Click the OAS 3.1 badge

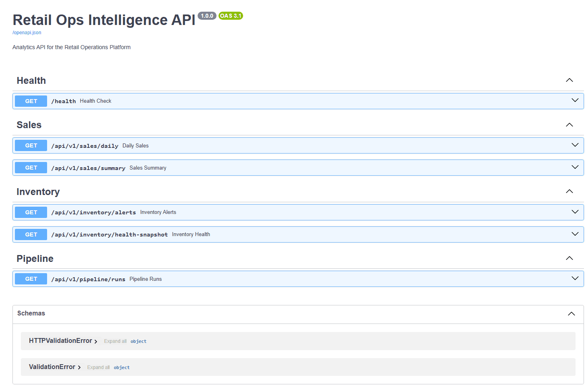[x=231, y=16]
